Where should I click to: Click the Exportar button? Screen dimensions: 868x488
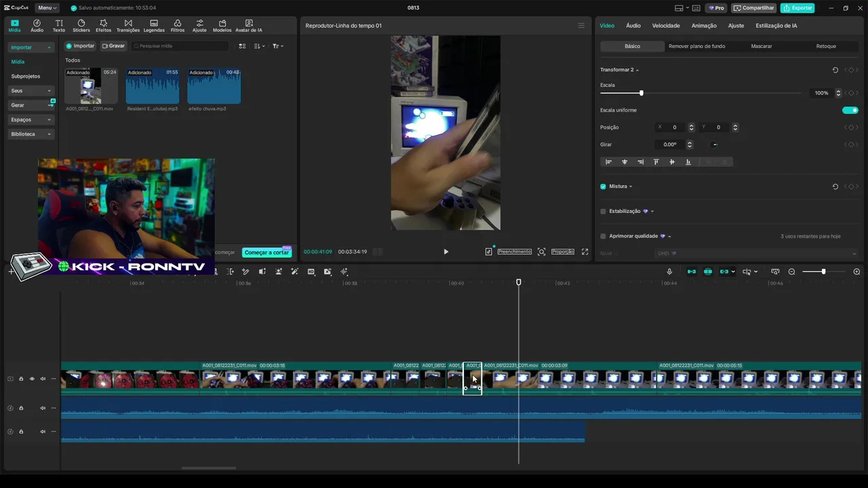(x=797, y=8)
